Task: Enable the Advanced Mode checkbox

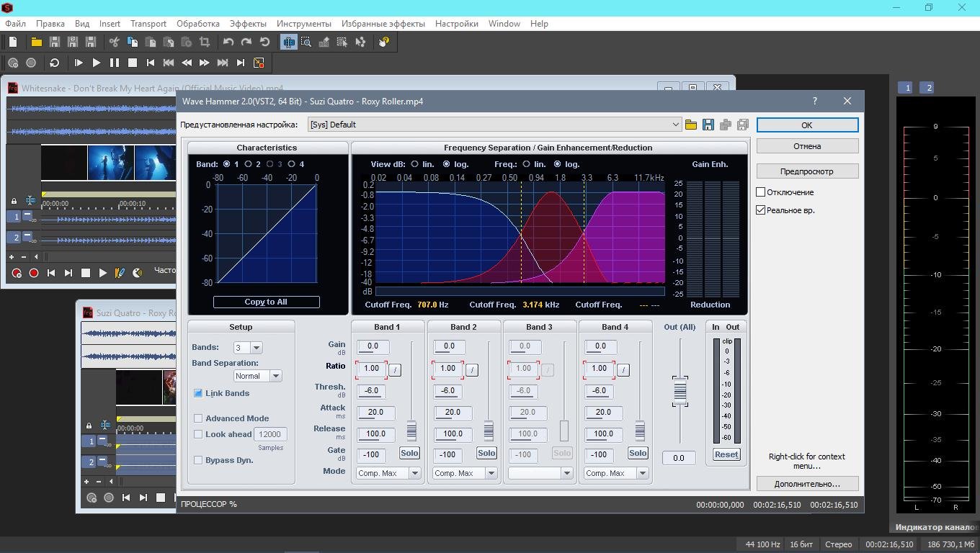Action: coord(198,418)
